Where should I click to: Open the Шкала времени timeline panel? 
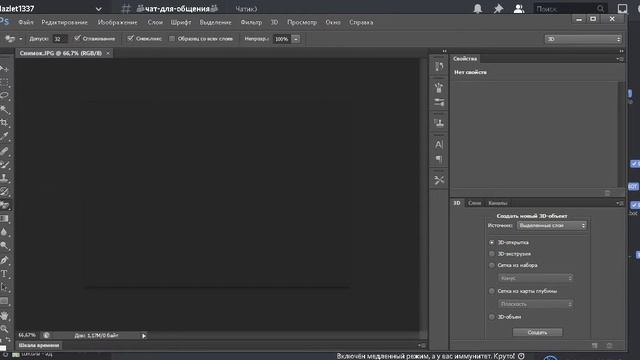(39, 345)
